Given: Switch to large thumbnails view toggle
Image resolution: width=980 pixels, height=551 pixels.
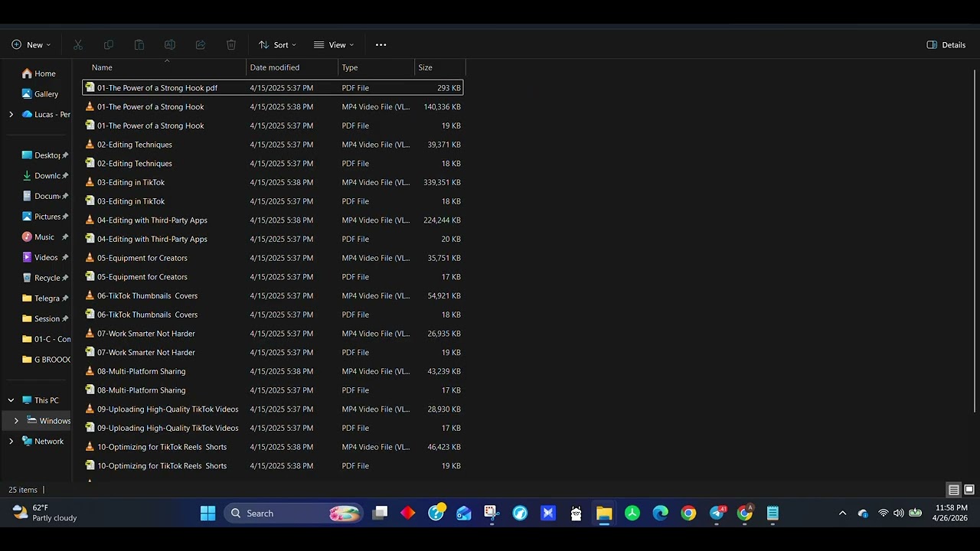Looking at the screenshot, I should tap(969, 490).
